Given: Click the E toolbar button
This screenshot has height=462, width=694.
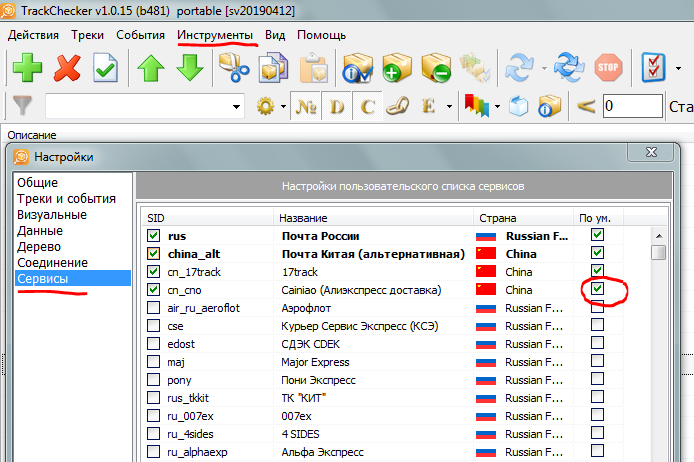Looking at the screenshot, I should click(428, 106).
